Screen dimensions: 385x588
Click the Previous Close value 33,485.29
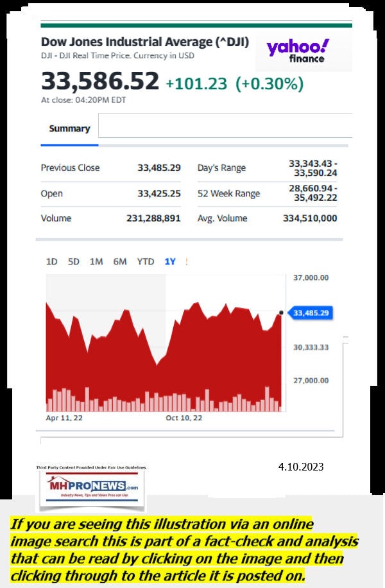pos(159,168)
